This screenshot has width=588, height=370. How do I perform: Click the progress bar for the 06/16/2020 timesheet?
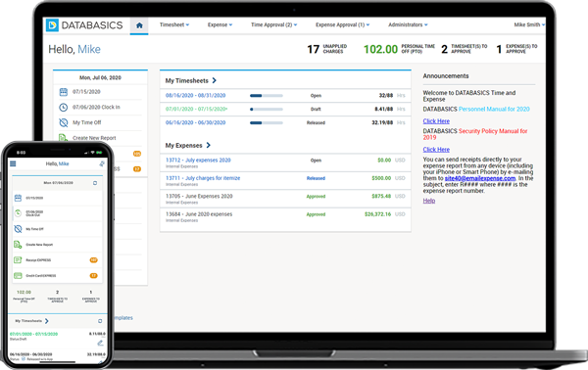[267, 122]
